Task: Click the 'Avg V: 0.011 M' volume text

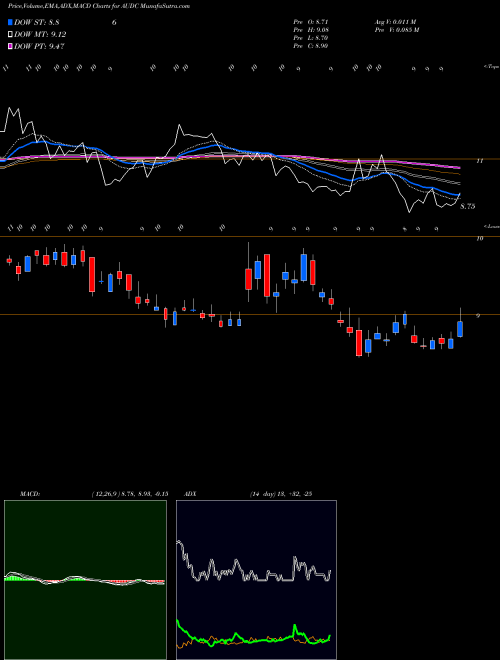Action: tap(396, 21)
